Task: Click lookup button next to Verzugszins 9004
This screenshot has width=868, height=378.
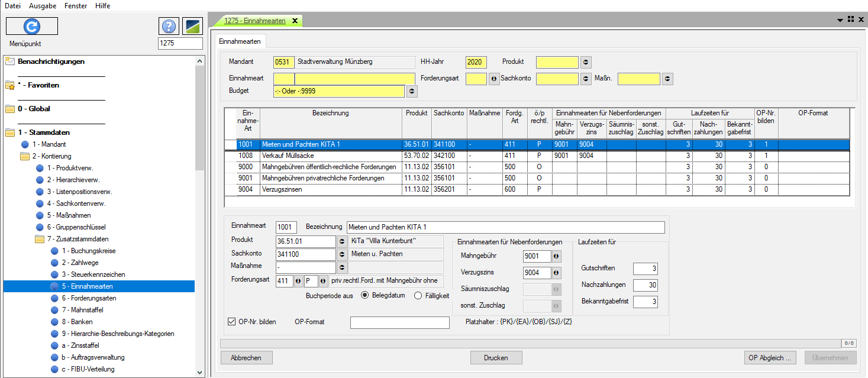Action: point(556,273)
